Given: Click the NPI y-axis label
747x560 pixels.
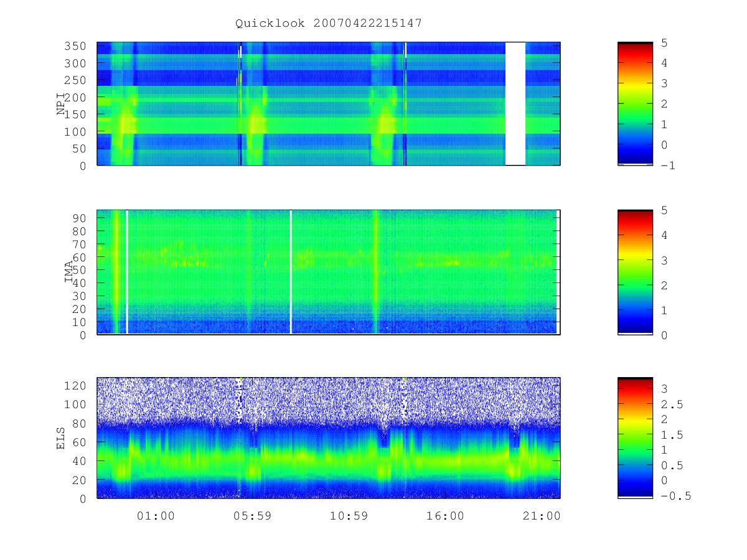Looking at the screenshot, I should (x=62, y=104).
